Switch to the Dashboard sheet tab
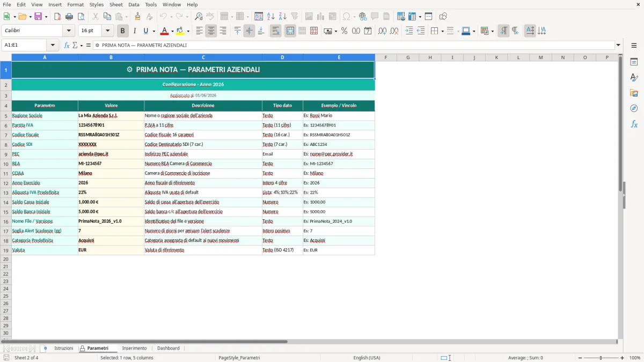The height and width of the screenshot is (362, 644). click(x=169, y=348)
